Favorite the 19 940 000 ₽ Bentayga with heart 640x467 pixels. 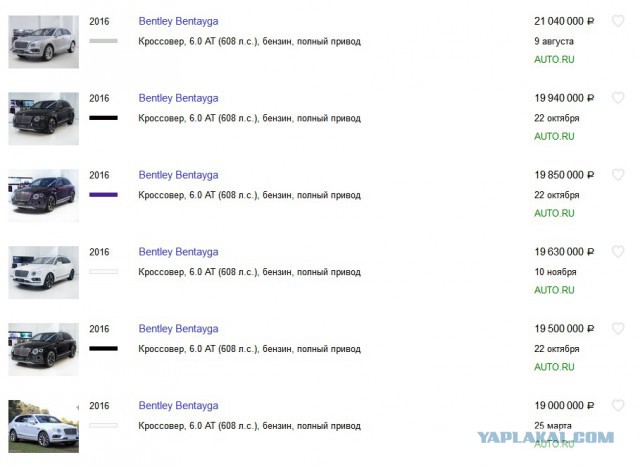(618, 98)
